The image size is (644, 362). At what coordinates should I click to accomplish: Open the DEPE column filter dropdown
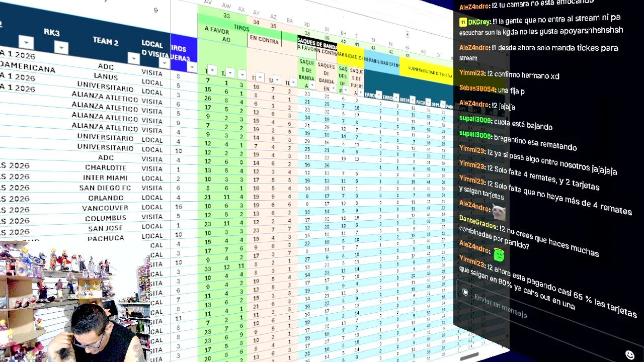tap(443, 104)
